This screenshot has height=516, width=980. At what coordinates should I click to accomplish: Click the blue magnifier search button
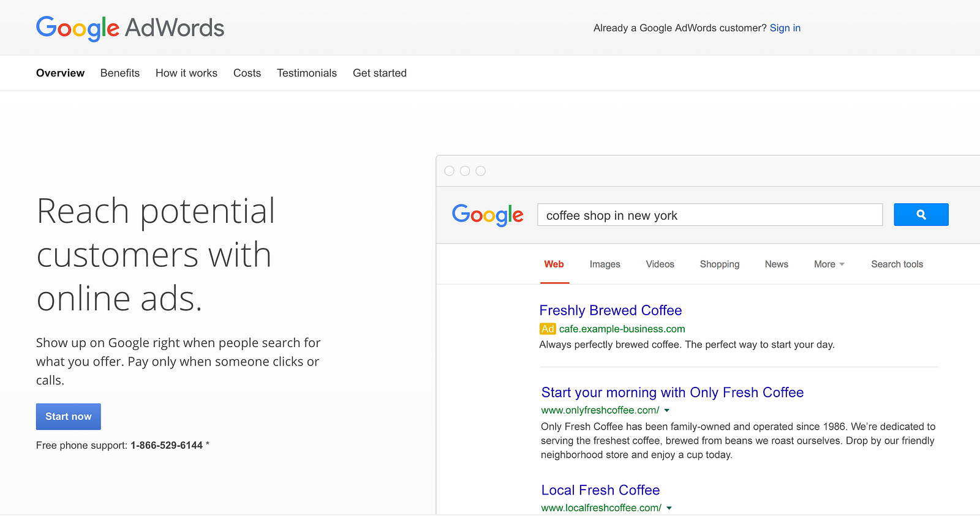921,215
